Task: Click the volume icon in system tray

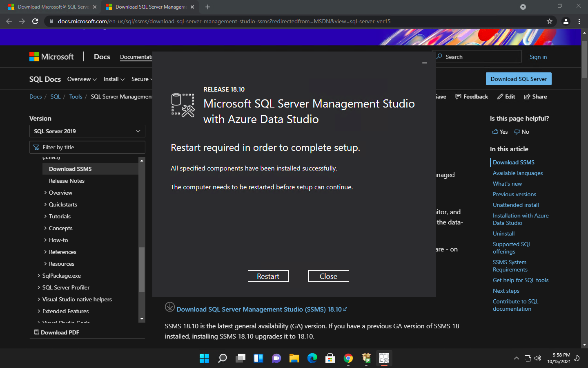Action: point(538,358)
